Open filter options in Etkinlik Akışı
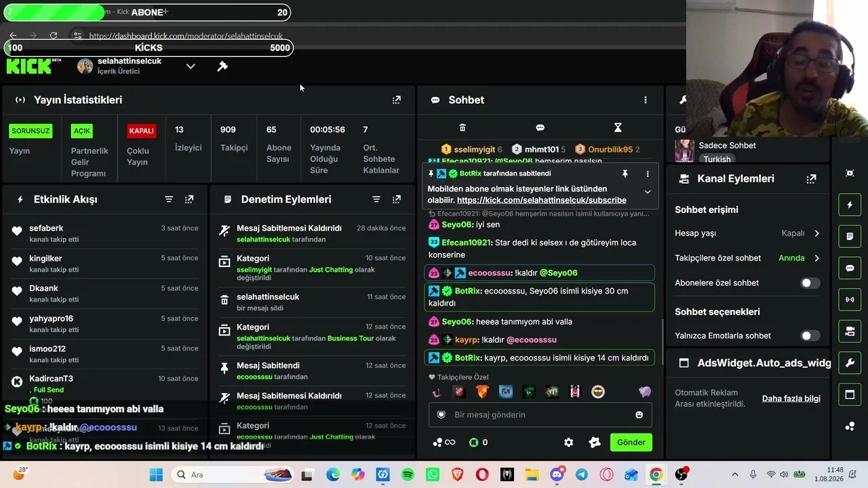Viewport: 868px width, 488px height. (x=169, y=199)
